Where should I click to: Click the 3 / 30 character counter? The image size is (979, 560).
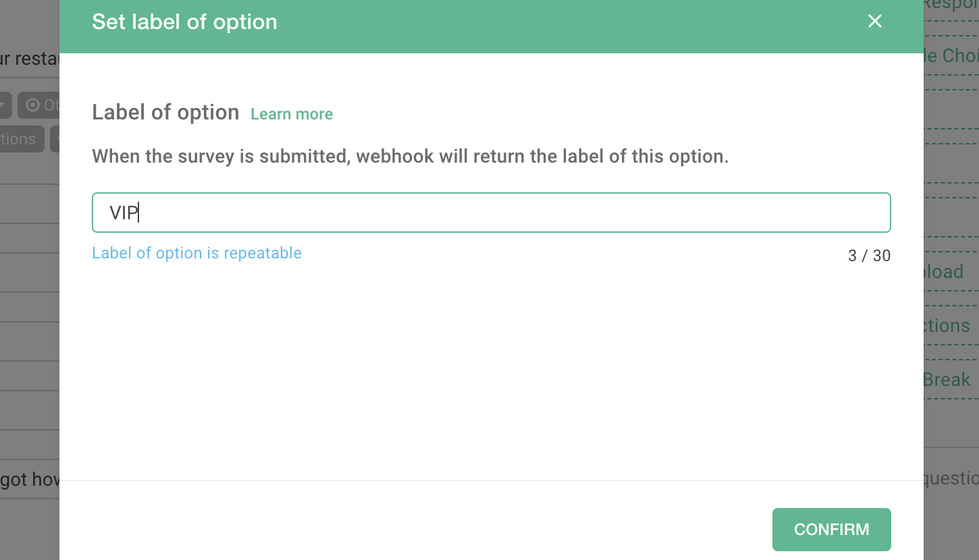870,256
